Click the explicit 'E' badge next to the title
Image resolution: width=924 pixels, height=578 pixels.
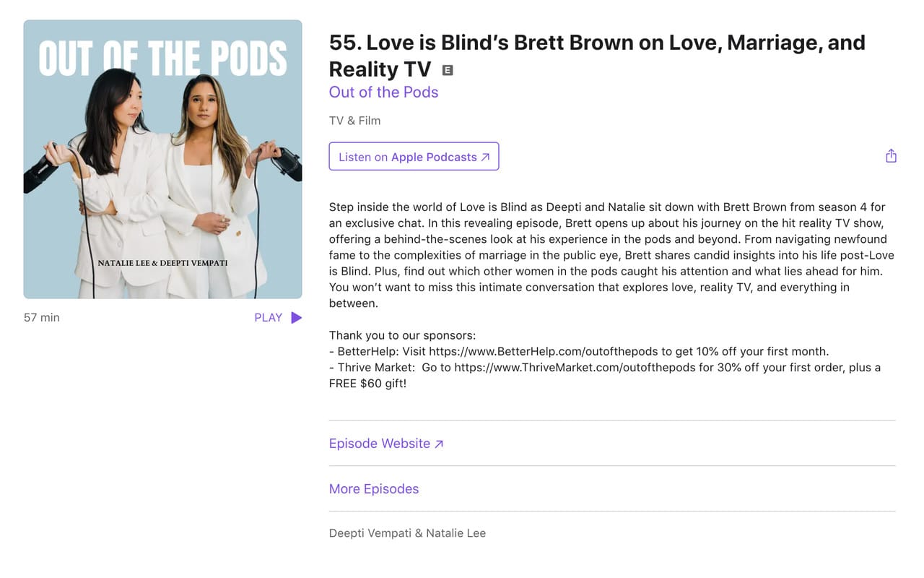point(448,69)
